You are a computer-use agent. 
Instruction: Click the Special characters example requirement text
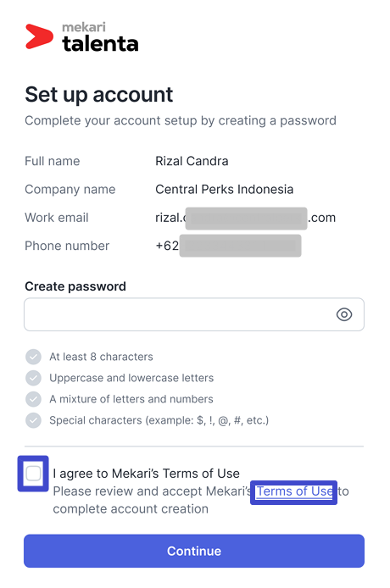[x=159, y=420]
